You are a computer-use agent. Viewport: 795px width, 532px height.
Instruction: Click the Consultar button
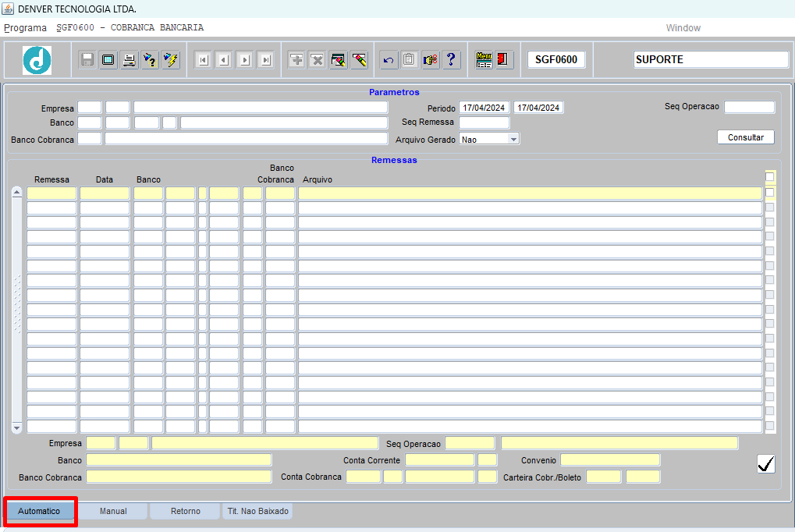746,137
